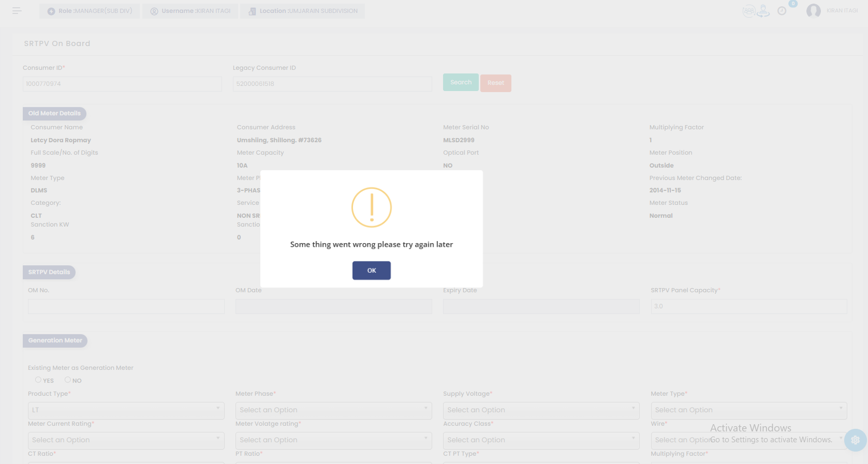Open the floating settings gear button
The width and height of the screenshot is (868, 464).
click(x=855, y=440)
